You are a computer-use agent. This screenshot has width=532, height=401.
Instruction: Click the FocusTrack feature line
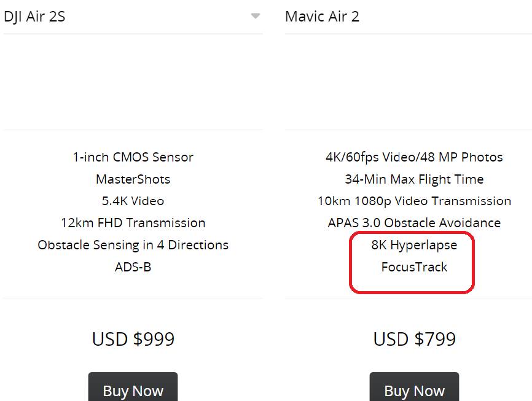(x=414, y=267)
